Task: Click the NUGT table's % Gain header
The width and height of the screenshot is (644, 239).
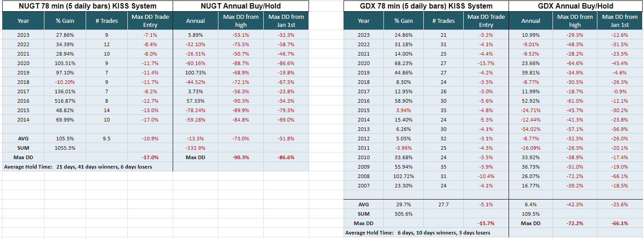Action: tap(65, 21)
